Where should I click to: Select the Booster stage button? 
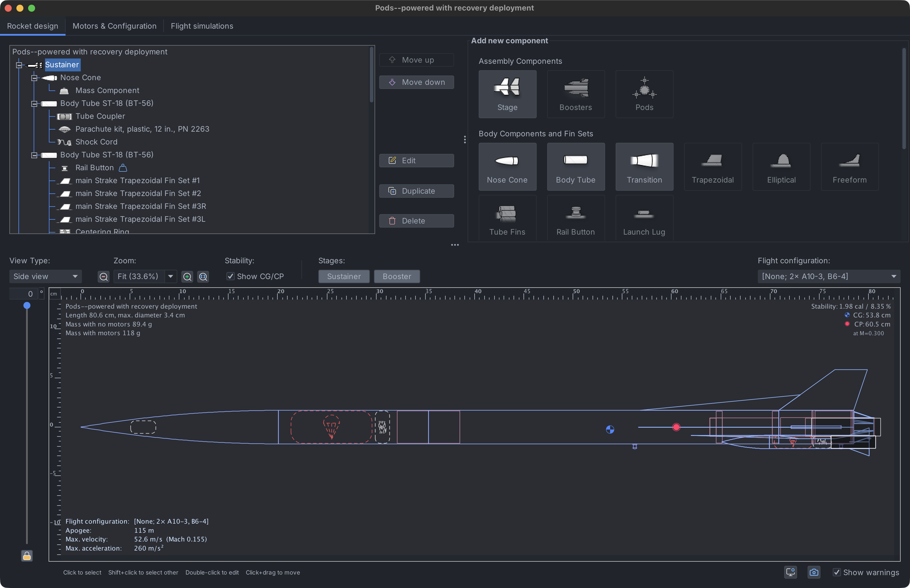397,276
